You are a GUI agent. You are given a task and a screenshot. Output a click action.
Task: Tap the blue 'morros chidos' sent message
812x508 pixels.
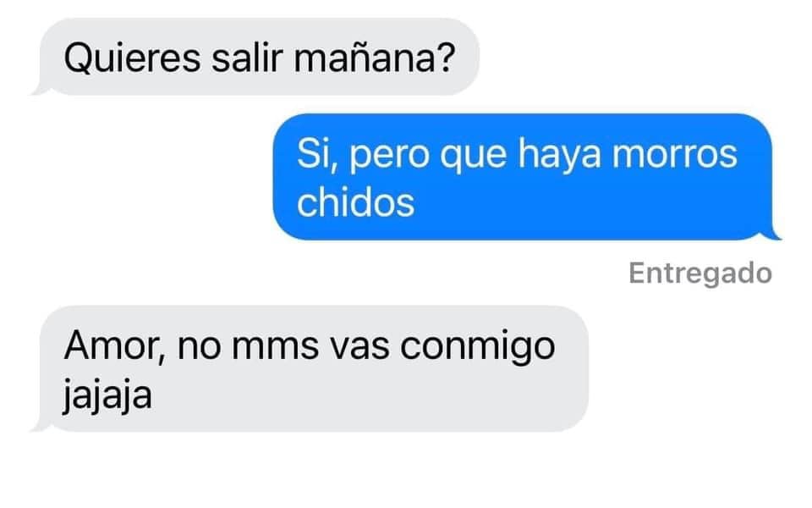525,177
